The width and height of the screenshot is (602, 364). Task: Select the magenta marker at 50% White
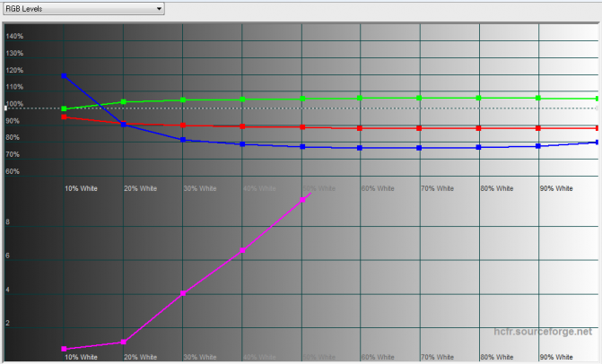pos(302,199)
